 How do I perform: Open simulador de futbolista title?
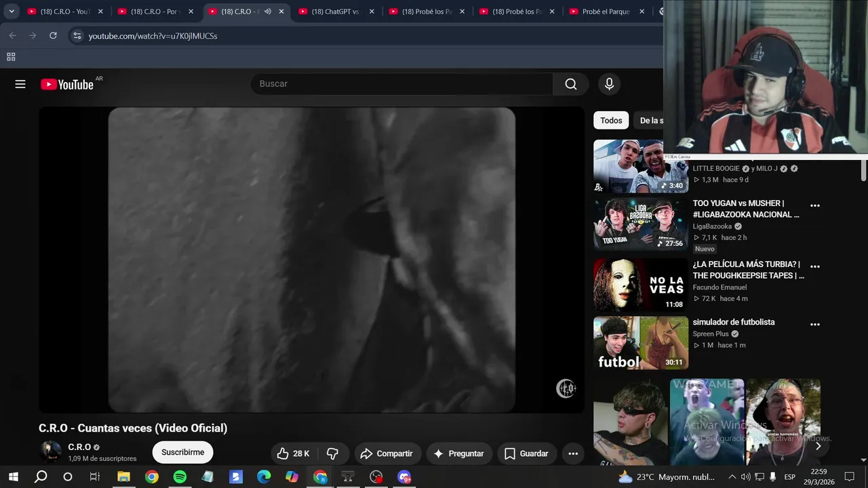pyautogui.click(x=734, y=322)
